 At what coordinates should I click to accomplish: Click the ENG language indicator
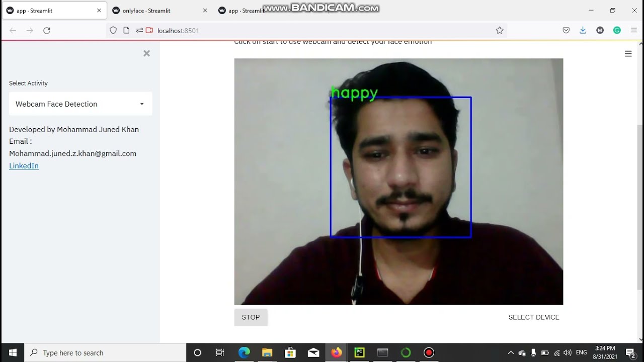coord(581,352)
